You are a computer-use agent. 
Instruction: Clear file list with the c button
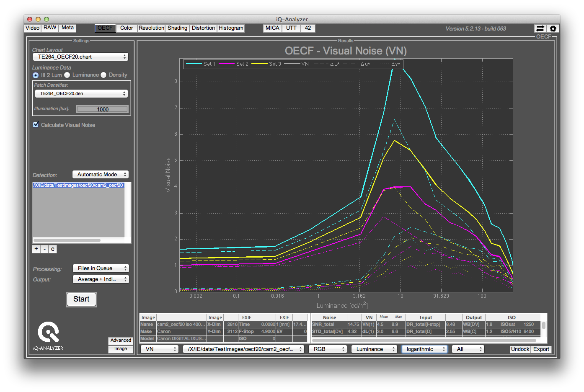53,249
